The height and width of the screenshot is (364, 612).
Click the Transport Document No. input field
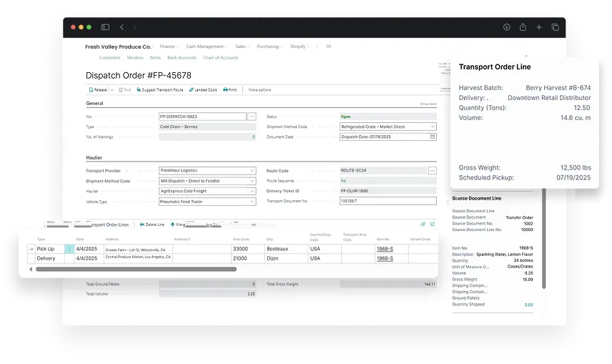coord(388,202)
